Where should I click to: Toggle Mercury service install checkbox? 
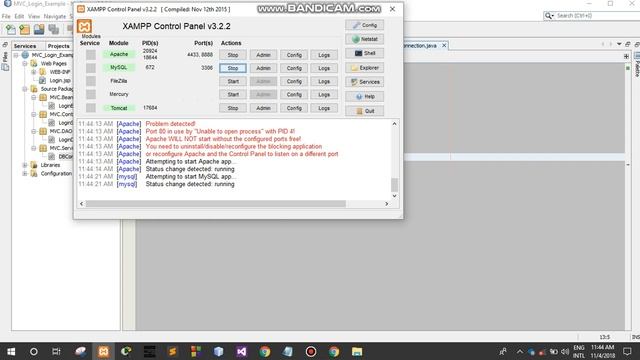[91, 94]
